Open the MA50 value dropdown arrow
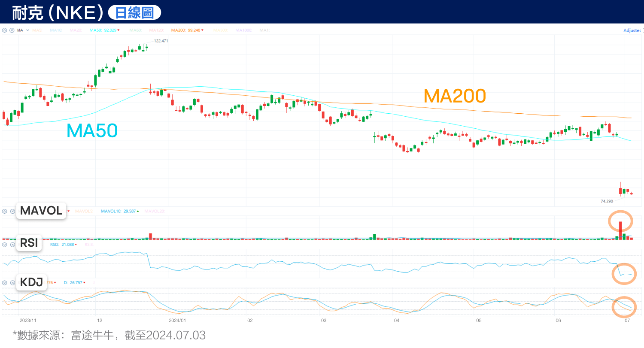 click(x=118, y=30)
